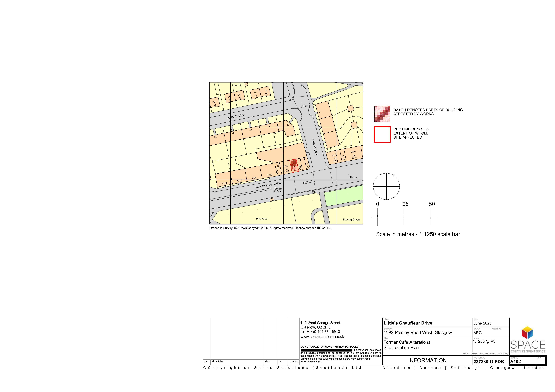
Task: Click the 'Play Area' map label
Action: pos(262,219)
